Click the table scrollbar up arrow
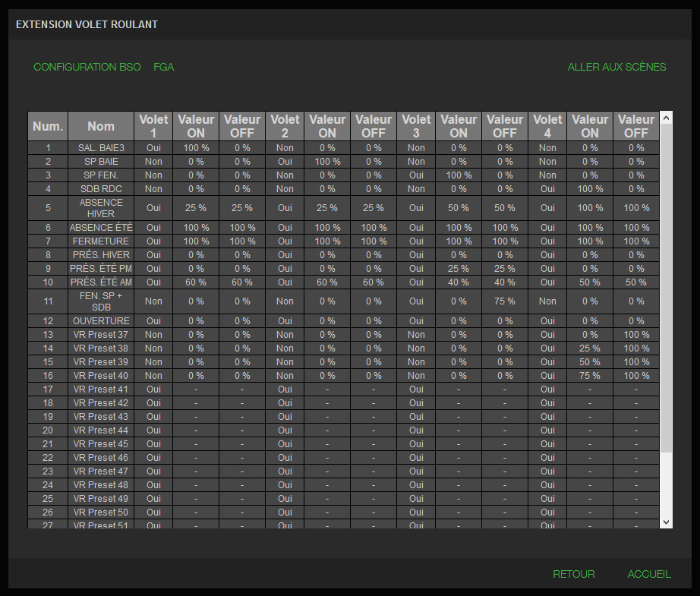 click(666, 118)
